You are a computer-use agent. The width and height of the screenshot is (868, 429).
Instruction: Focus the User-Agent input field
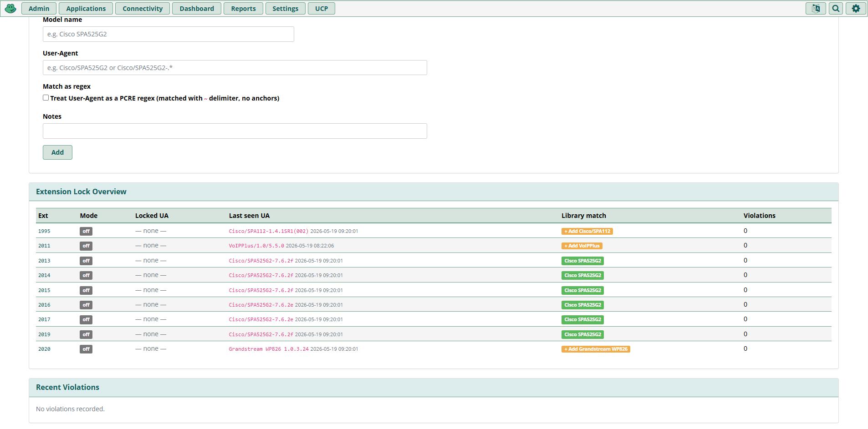click(x=235, y=68)
